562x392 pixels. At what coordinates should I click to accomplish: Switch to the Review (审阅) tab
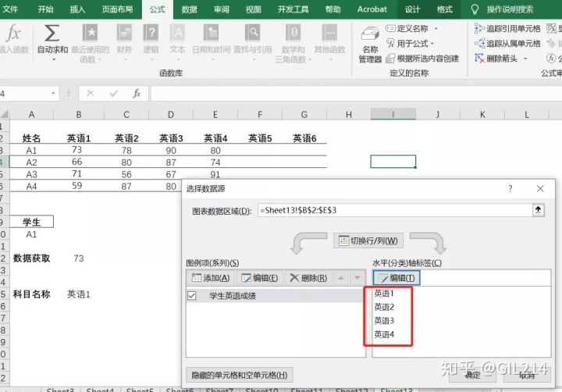(x=222, y=9)
